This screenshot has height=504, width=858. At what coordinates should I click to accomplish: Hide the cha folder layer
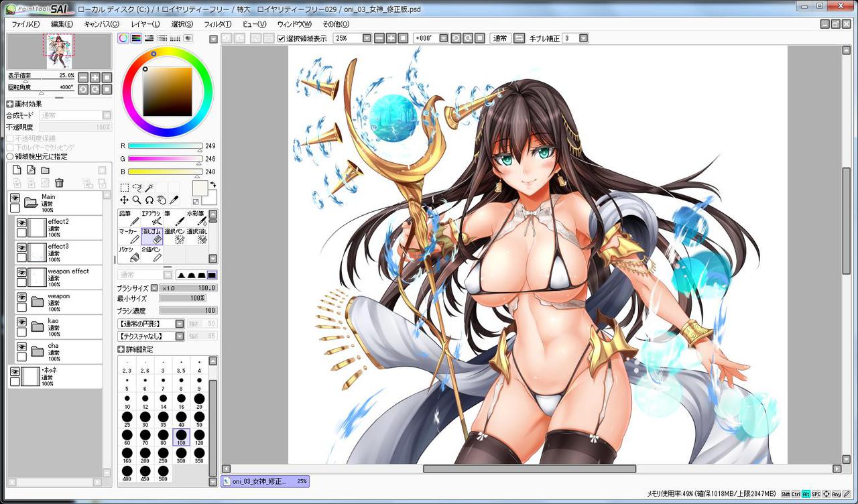(21, 346)
